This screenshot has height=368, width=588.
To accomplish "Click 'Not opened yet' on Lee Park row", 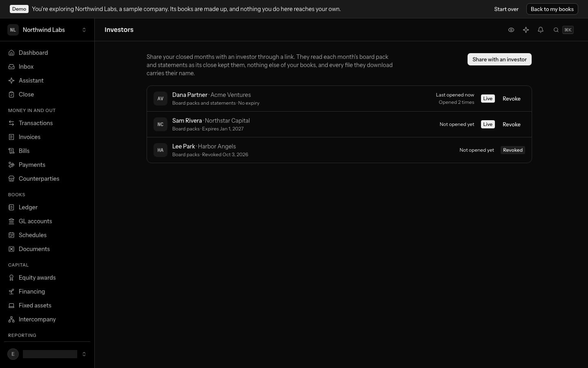I will 477,150.
